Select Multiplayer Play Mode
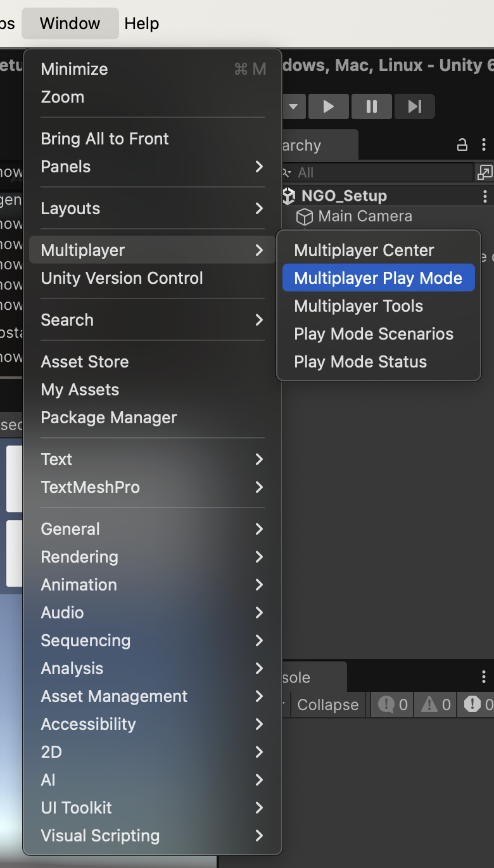Viewport: 494px width, 868px height. 378,277
